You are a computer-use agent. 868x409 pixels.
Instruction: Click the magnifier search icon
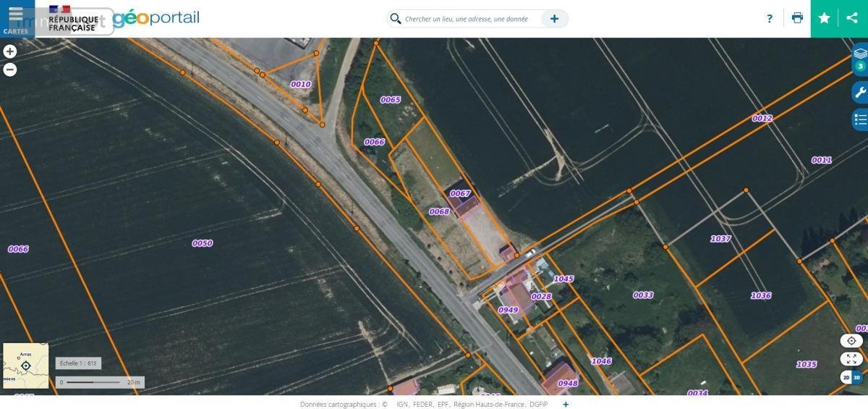(396, 19)
